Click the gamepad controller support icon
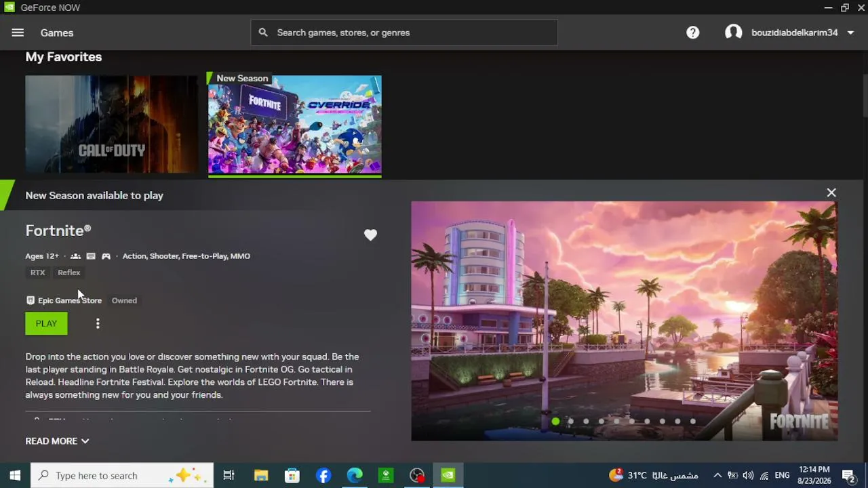The height and width of the screenshot is (488, 868). tap(106, 256)
